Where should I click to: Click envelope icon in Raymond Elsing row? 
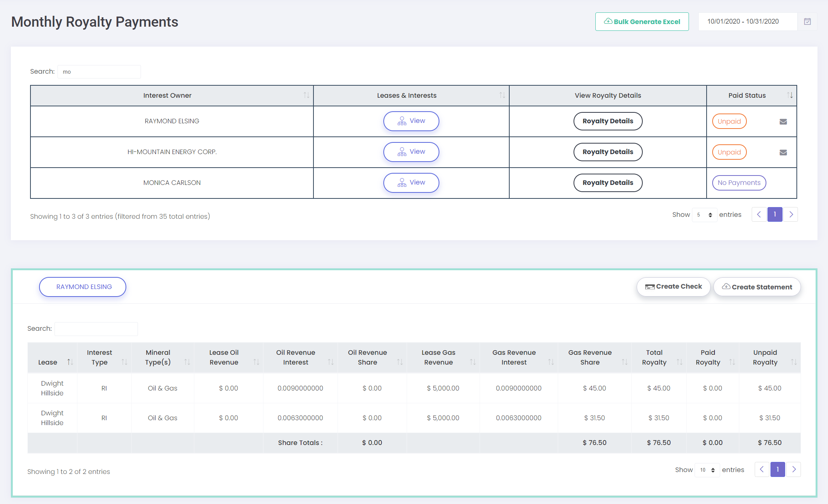[783, 121]
